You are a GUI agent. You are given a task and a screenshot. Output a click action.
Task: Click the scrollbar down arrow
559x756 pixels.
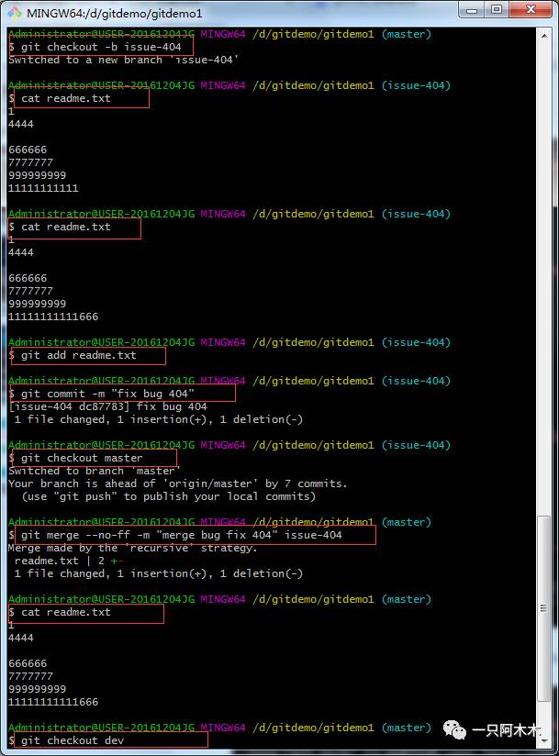point(543,740)
